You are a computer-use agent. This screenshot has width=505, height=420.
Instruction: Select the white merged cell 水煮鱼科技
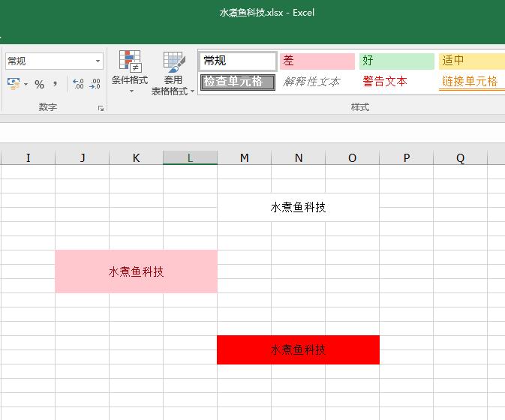(x=298, y=207)
